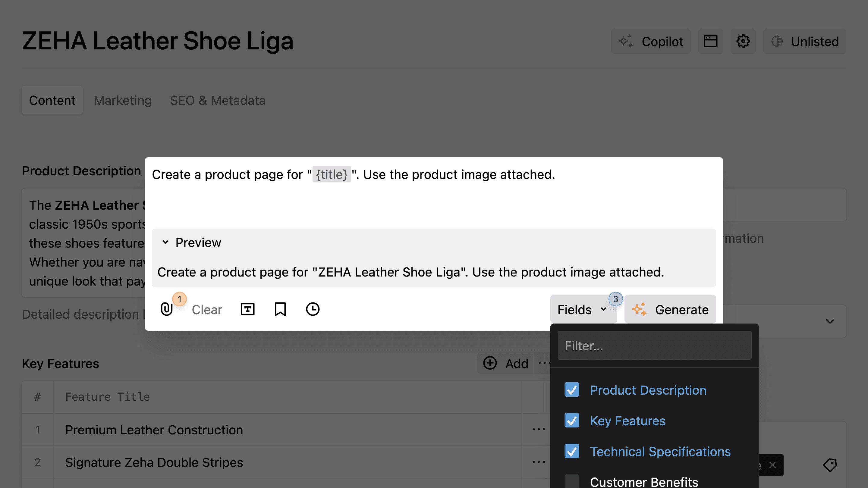868x488 pixels.
Task: Add a new Key Features row
Action: point(505,363)
